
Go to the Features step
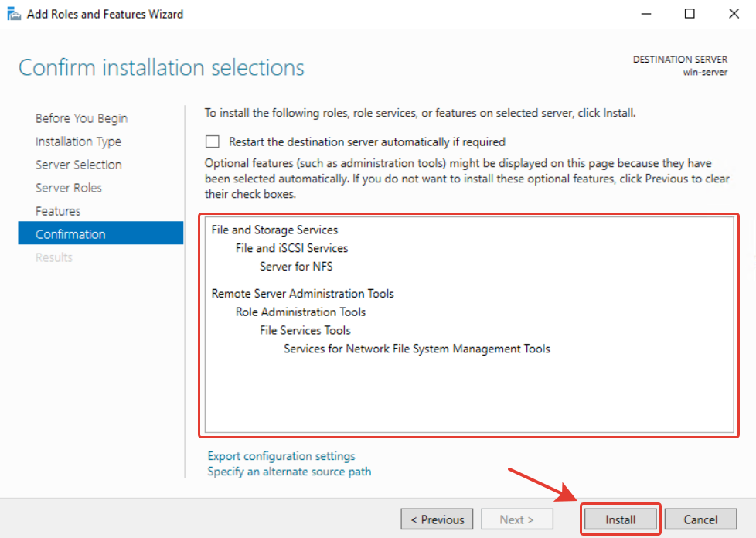tap(58, 211)
